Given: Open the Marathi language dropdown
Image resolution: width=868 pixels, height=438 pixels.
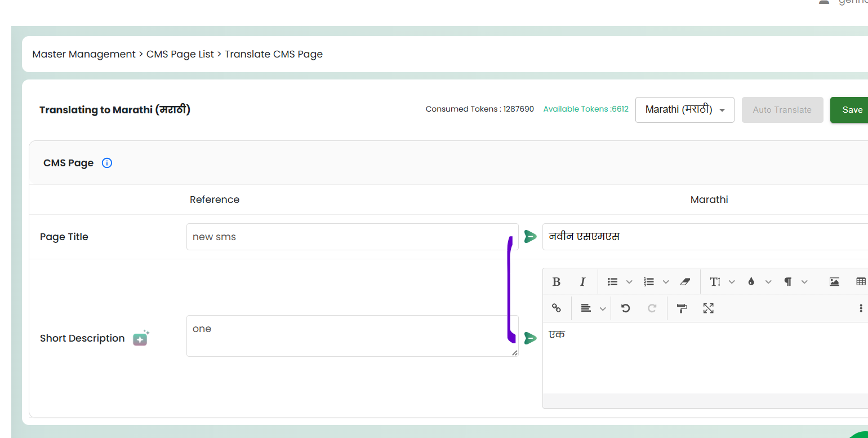Looking at the screenshot, I should pyautogui.click(x=684, y=110).
